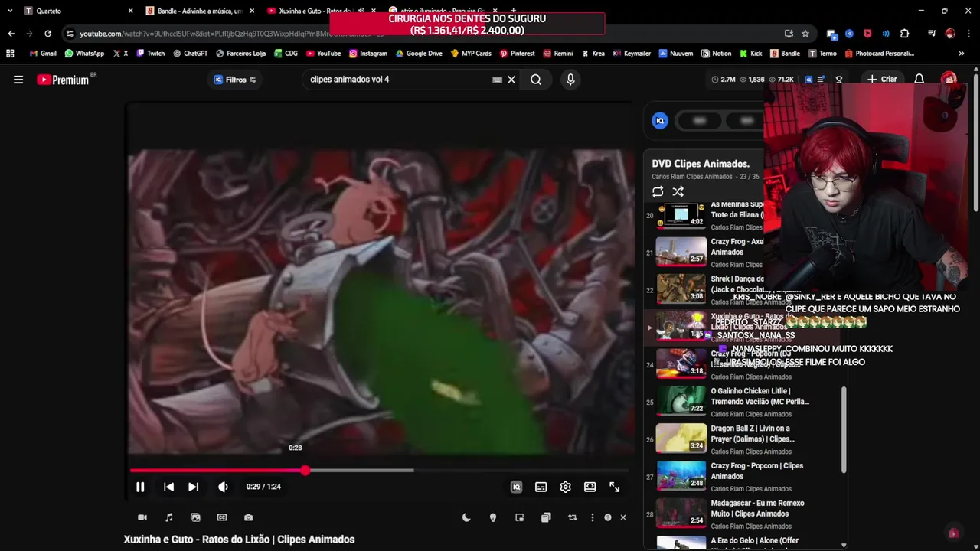This screenshot has width=980, height=551.
Task: Select the Xuxinha e Guto browser tab
Action: tap(322, 11)
